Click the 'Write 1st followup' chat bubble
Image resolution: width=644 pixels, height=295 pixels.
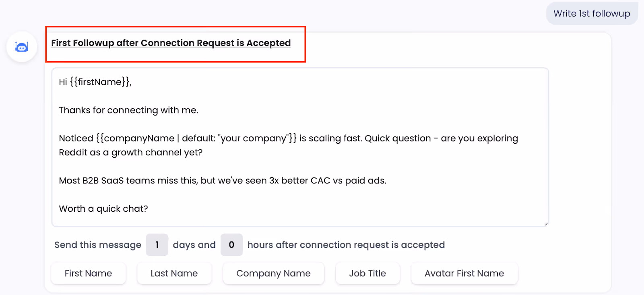(x=592, y=14)
